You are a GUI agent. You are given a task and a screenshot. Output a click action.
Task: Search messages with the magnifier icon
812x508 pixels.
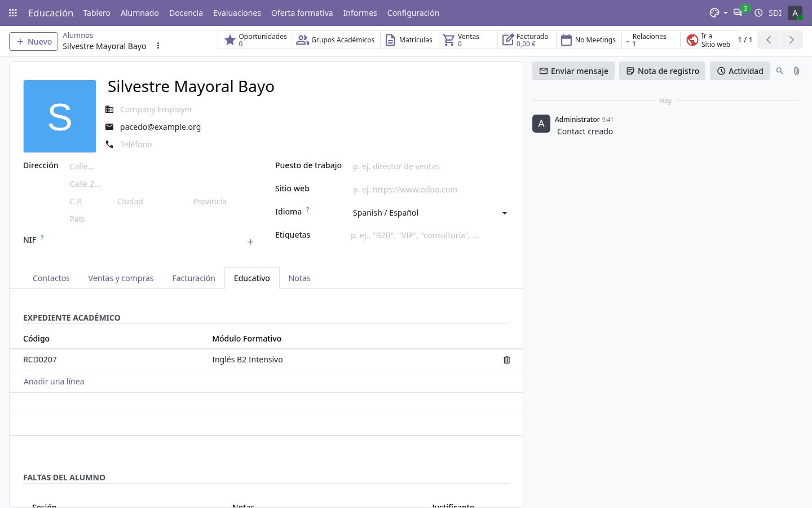point(780,71)
